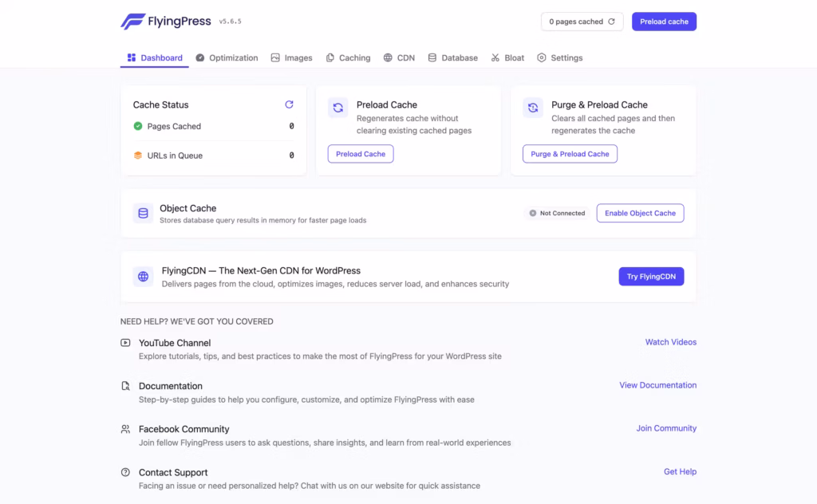Click the Cache Status heading
This screenshot has width=817, height=504.
click(160, 104)
